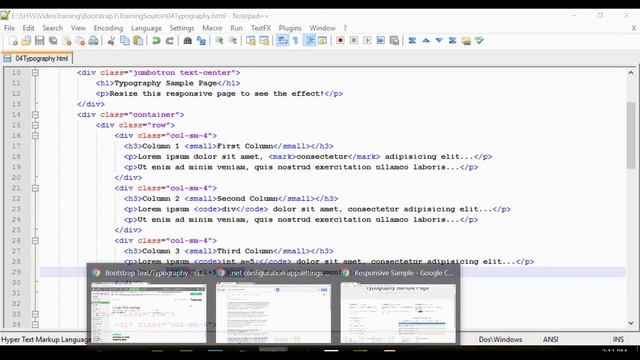The height and width of the screenshot is (360, 640).
Task: Click the Stop Recording macro icon
Action: click(x=354, y=41)
